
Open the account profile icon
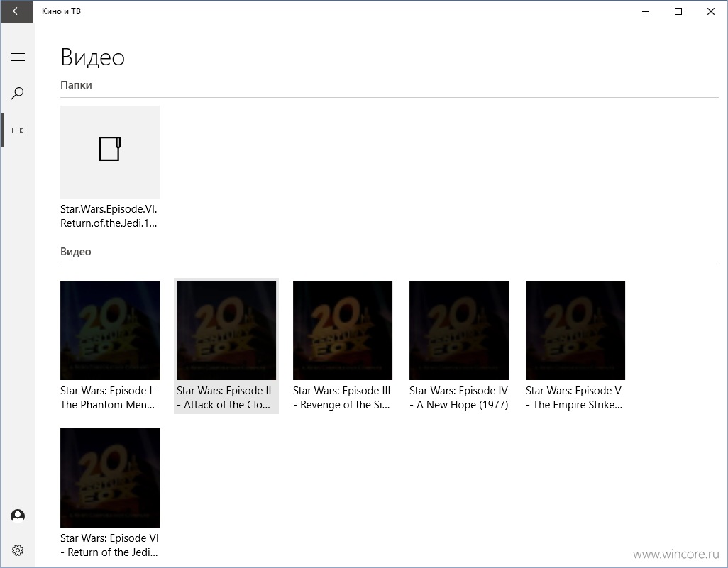[18, 516]
